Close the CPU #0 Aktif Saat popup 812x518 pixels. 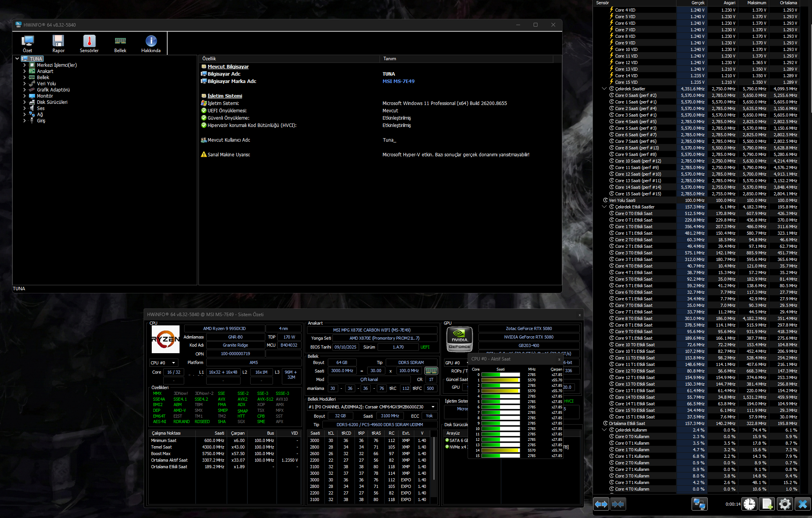559,359
